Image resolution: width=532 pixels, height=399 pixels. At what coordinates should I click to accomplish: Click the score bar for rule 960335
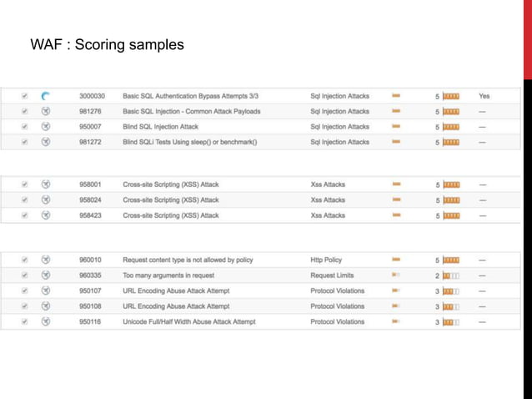[451, 275]
